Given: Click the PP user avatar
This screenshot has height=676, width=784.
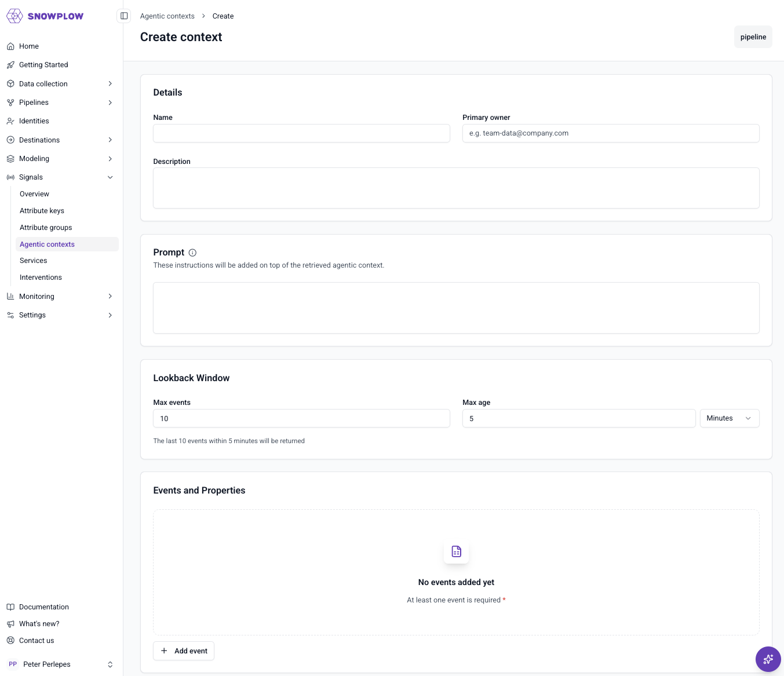Looking at the screenshot, I should click(x=13, y=664).
